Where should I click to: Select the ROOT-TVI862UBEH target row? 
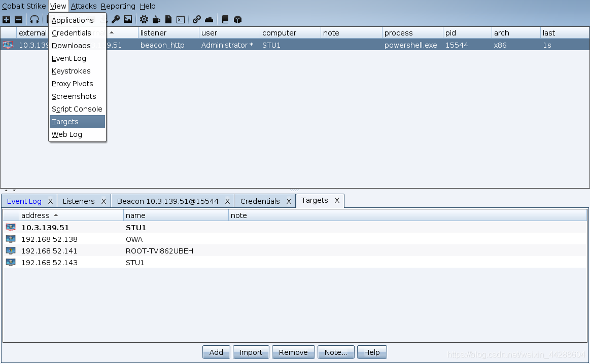(295, 251)
